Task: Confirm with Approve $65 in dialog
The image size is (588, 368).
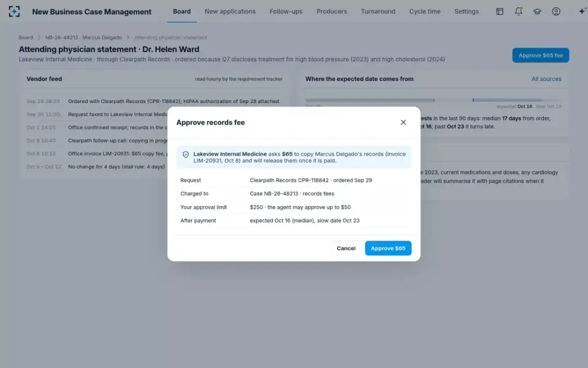Action: (388, 248)
